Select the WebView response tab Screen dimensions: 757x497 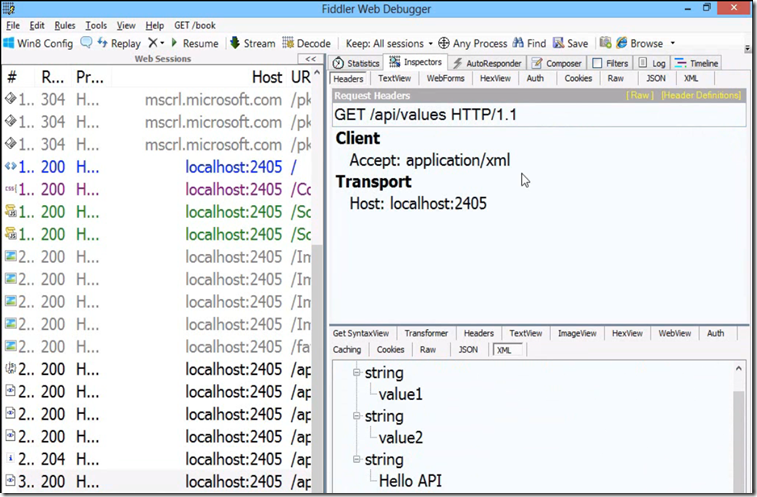[x=674, y=333]
